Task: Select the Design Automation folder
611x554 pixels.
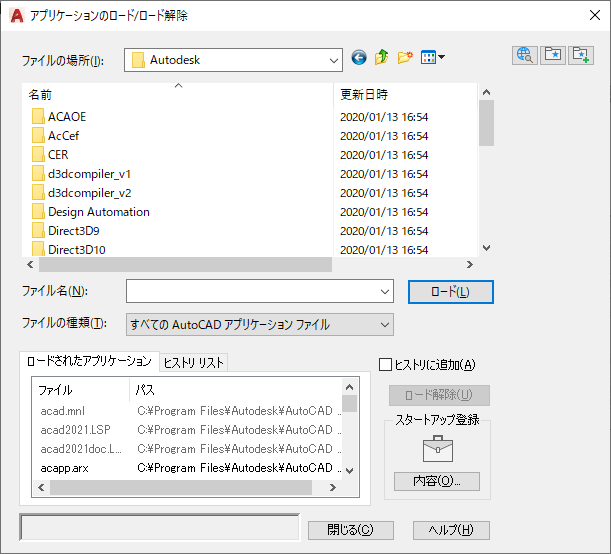Action: coord(91,212)
